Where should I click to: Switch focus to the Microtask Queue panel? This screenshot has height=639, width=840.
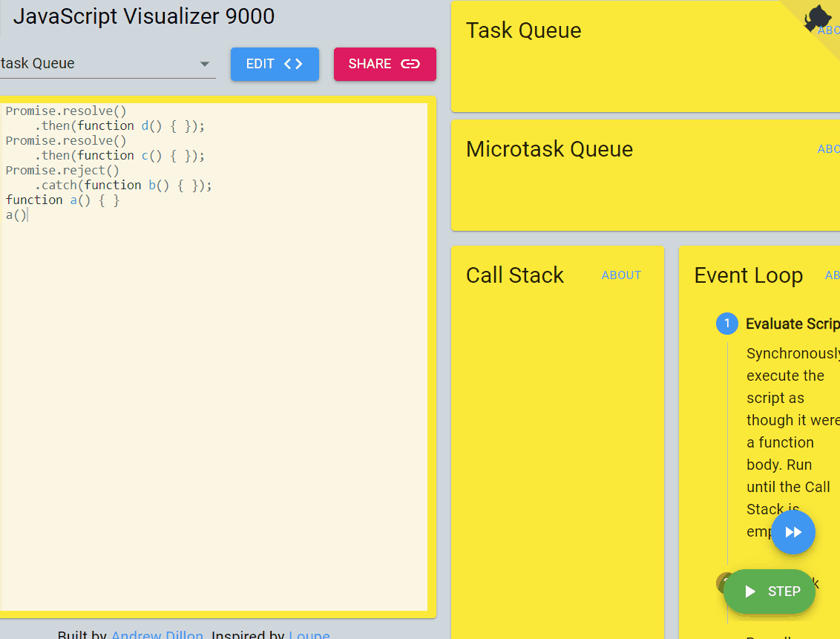point(549,148)
